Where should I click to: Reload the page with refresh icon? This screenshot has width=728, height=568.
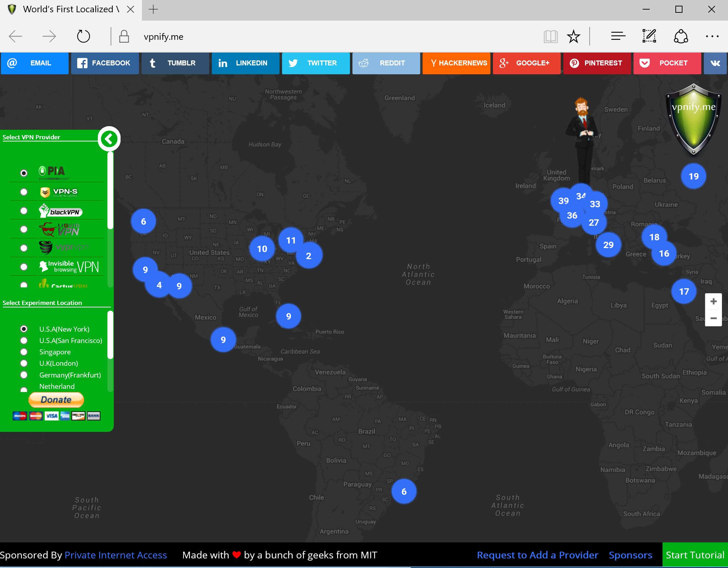pos(84,36)
